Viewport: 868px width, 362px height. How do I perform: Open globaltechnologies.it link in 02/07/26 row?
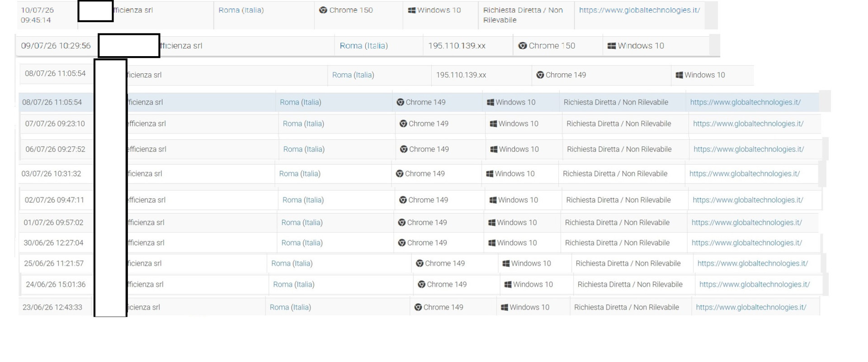point(748,200)
